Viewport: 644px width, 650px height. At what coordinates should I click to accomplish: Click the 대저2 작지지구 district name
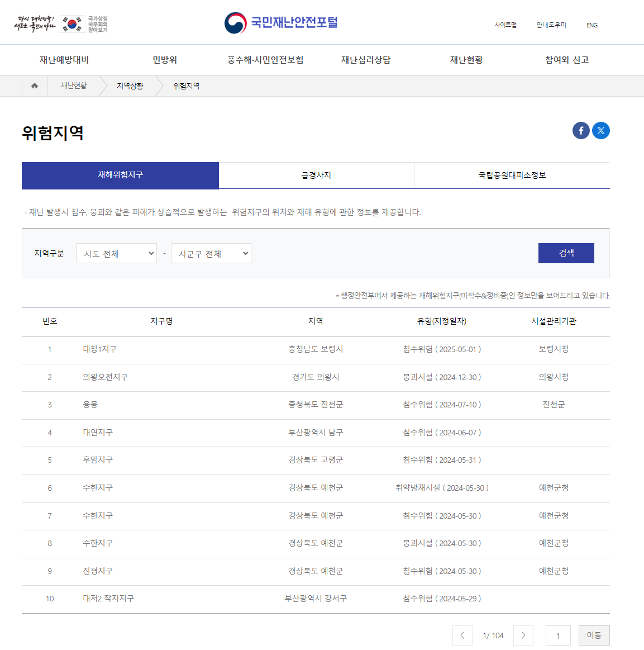coord(108,599)
